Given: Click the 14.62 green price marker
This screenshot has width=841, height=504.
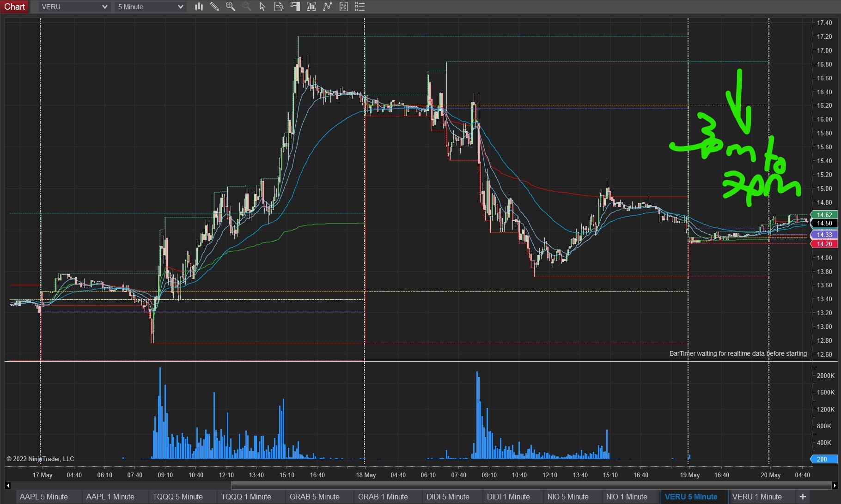Looking at the screenshot, I should tap(824, 215).
